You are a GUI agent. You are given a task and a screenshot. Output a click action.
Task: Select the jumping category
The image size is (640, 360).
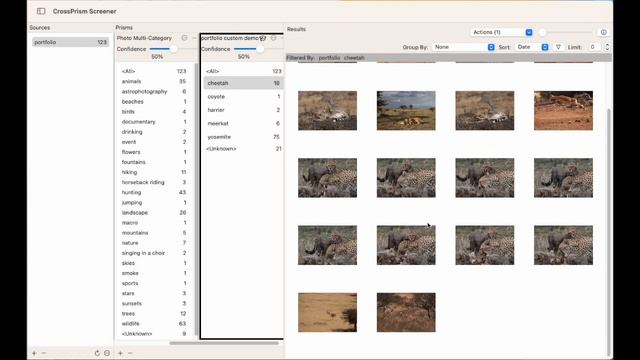click(153, 202)
